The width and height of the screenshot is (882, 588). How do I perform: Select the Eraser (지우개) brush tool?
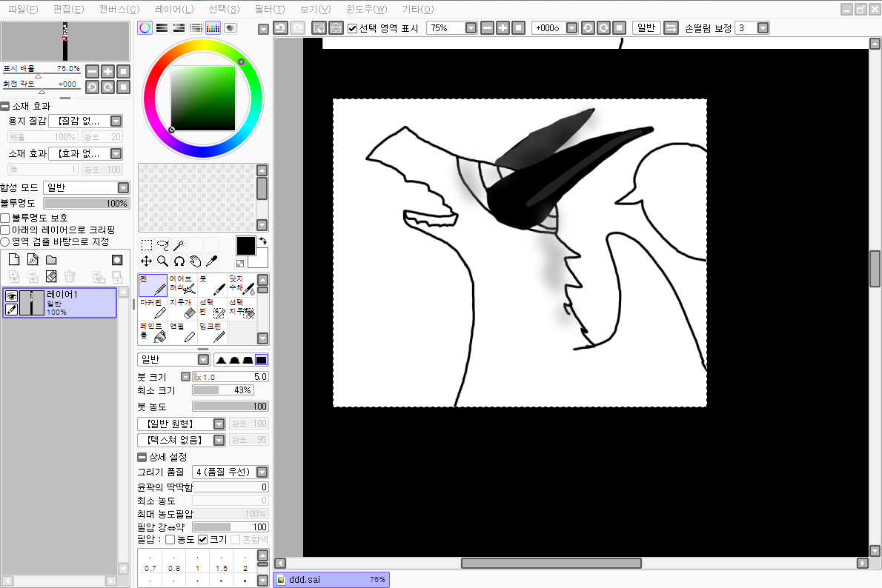pos(182,308)
